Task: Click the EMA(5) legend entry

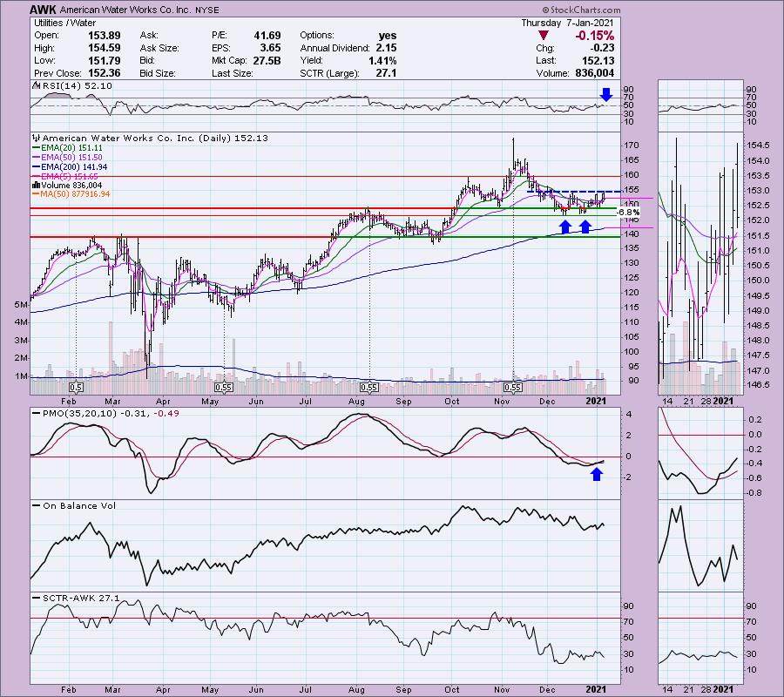Action: [x=65, y=177]
